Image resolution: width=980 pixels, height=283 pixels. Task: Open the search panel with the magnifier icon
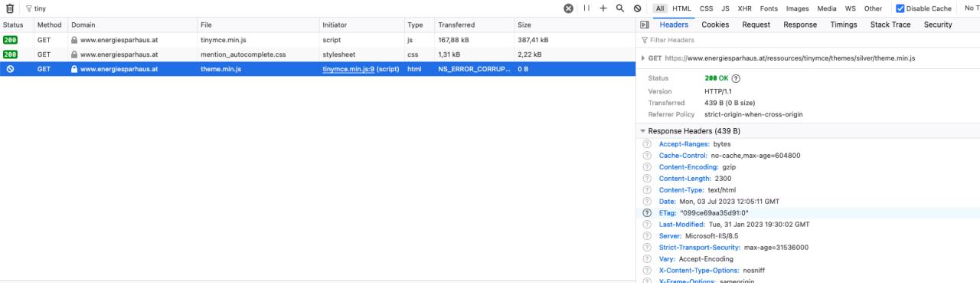[620, 8]
